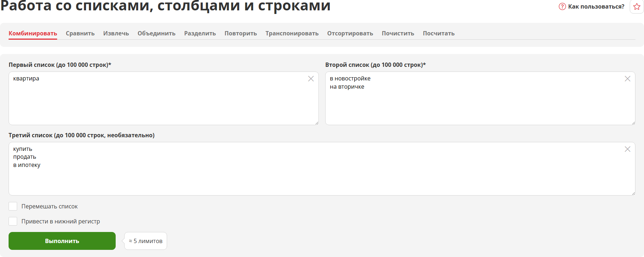Click the question mark help icon
This screenshot has height=257, width=644.
pos(562,6)
